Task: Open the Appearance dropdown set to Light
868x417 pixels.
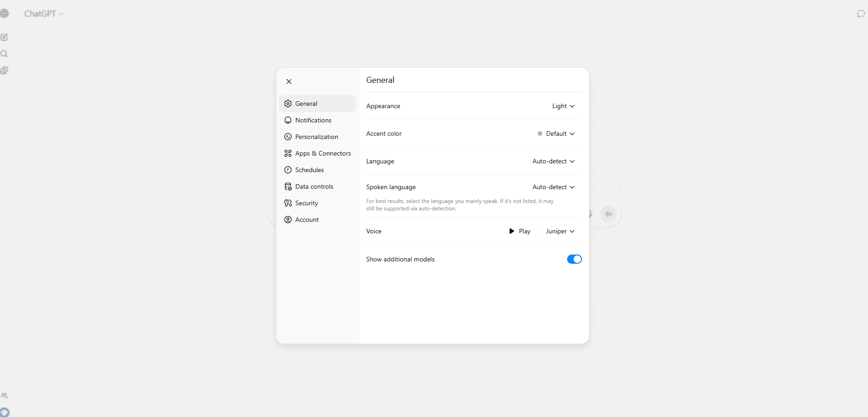Action: [x=563, y=106]
